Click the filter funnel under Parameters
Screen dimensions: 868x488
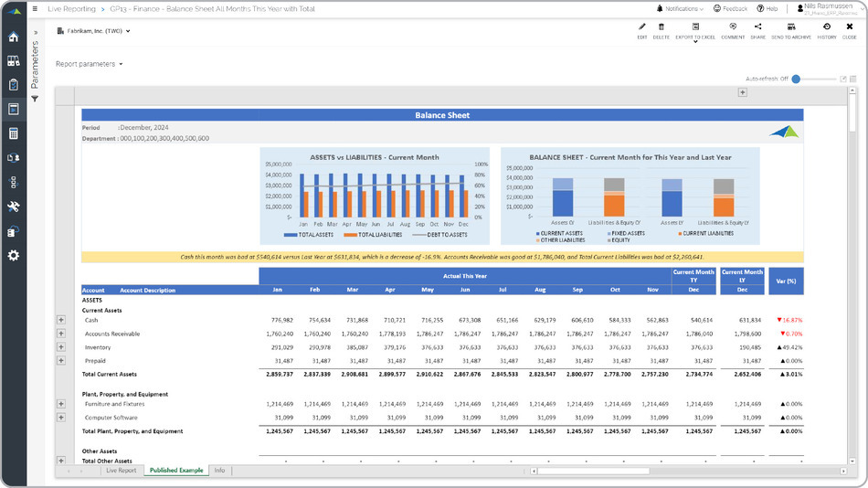coord(35,99)
